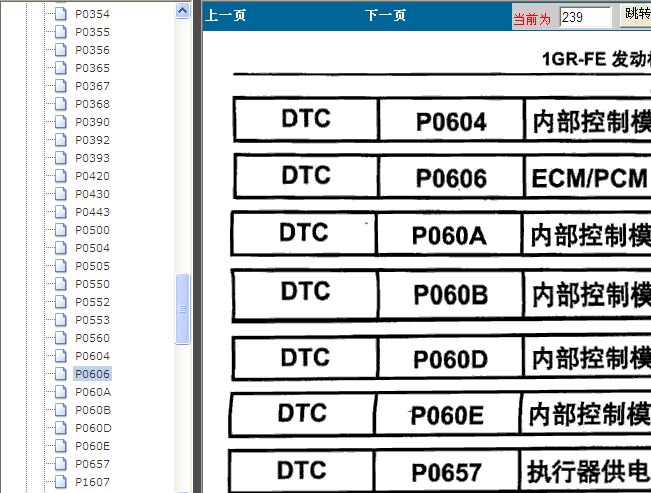Select the P060B tree entry
This screenshot has height=493, width=651.
click(93, 410)
